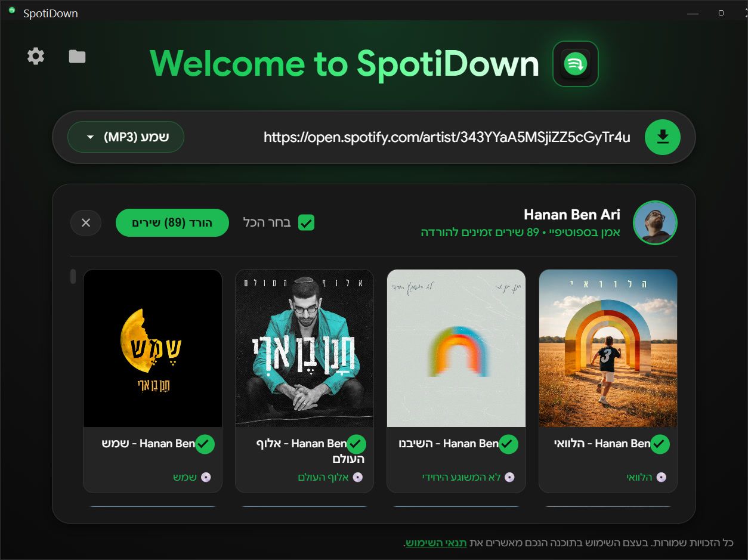Click the הורד (89) שירים download button
Image resolution: width=748 pixels, height=560 pixels.
pos(172,222)
